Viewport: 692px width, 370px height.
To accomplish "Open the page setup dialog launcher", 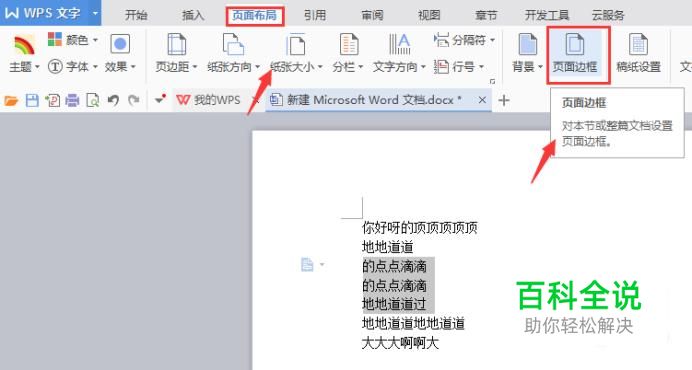I will (x=493, y=81).
